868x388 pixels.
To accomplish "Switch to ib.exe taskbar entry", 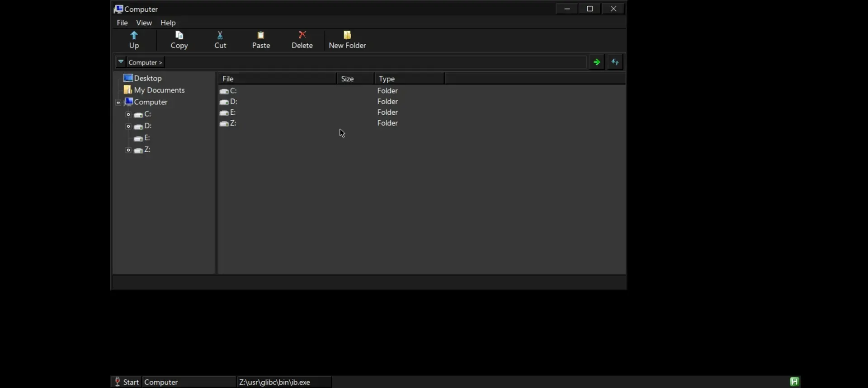I will tap(284, 382).
